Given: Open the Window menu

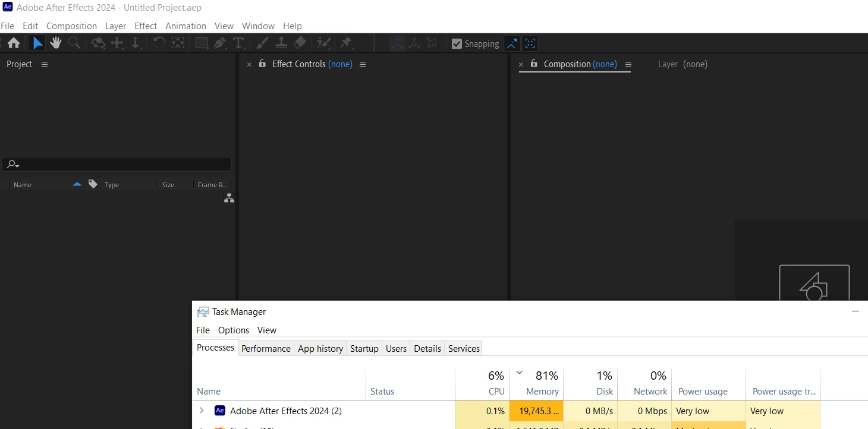Looking at the screenshot, I should pos(258,26).
